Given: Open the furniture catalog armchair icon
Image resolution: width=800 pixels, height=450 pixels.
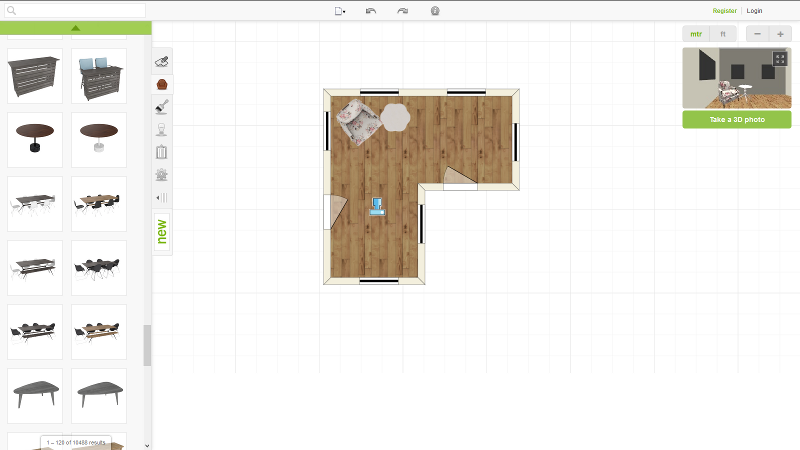Looking at the screenshot, I should pyautogui.click(x=162, y=84).
